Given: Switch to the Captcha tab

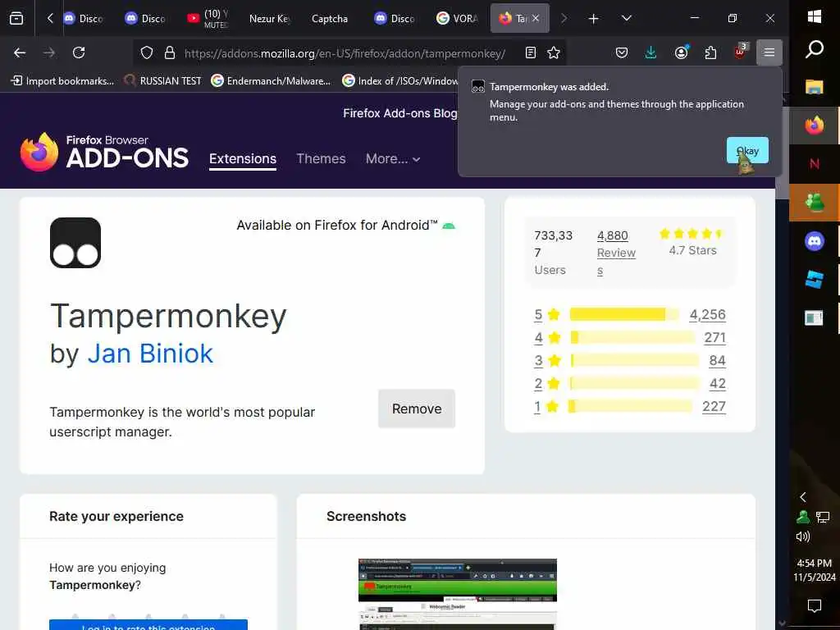Looking at the screenshot, I should pos(330,19).
